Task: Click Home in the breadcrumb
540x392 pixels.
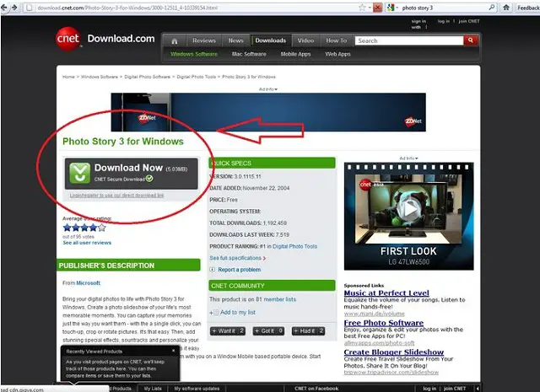Action: (x=68, y=77)
